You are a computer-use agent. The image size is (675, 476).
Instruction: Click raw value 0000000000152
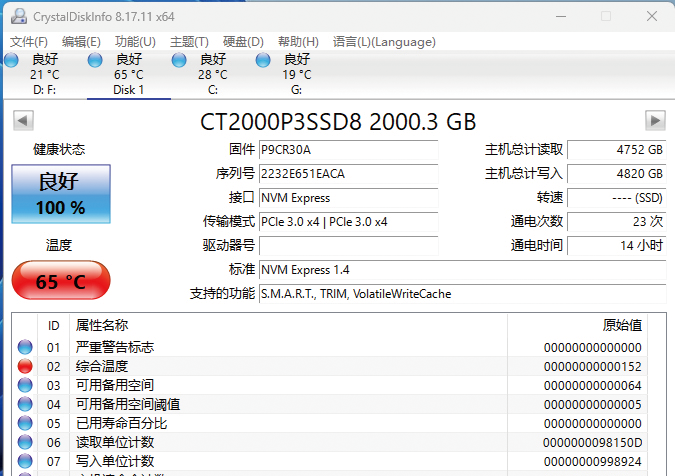point(593,367)
